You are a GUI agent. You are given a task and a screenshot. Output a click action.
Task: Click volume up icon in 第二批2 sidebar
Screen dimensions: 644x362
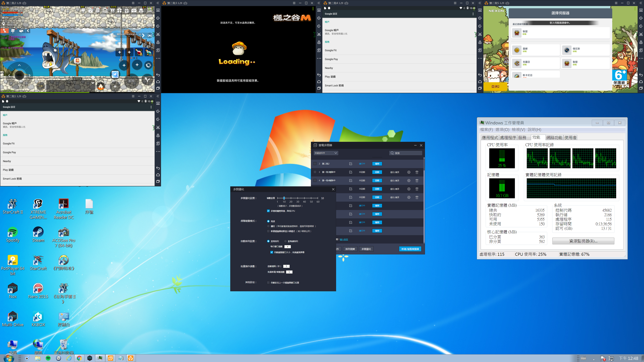158,18
